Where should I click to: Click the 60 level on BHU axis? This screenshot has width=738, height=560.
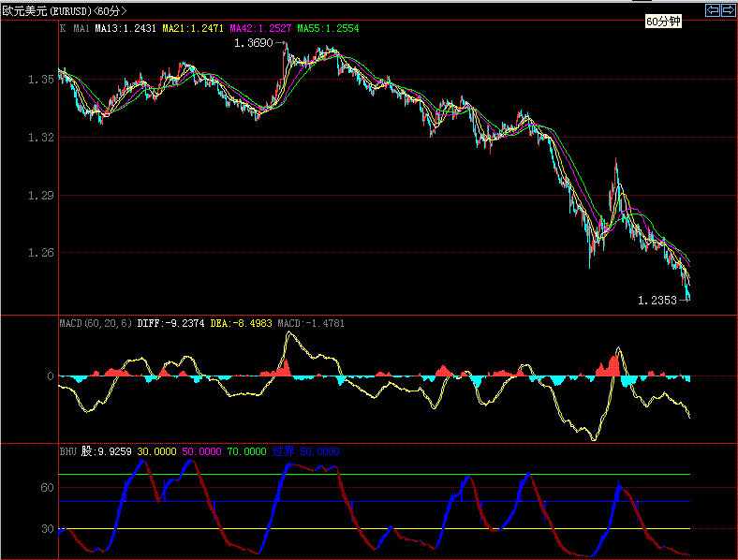(47, 488)
